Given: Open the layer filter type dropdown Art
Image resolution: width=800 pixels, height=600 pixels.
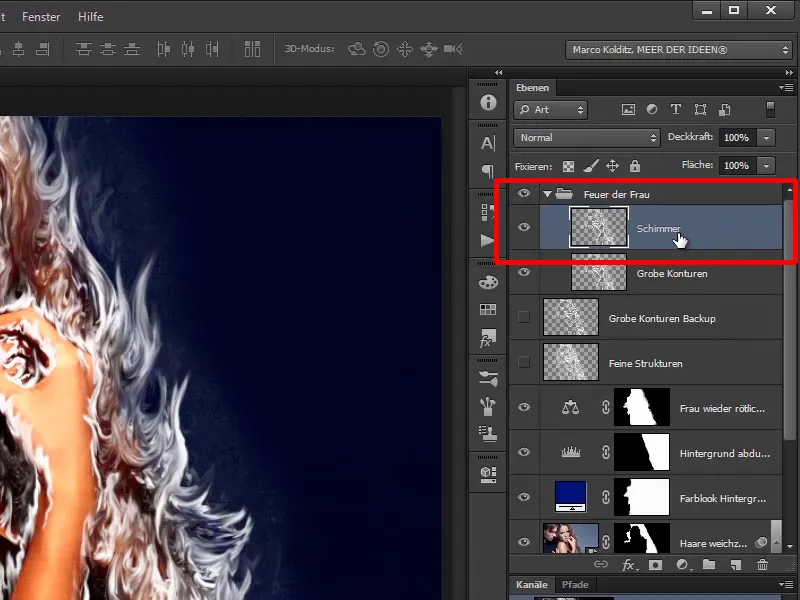Looking at the screenshot, I should click(551, 110).
